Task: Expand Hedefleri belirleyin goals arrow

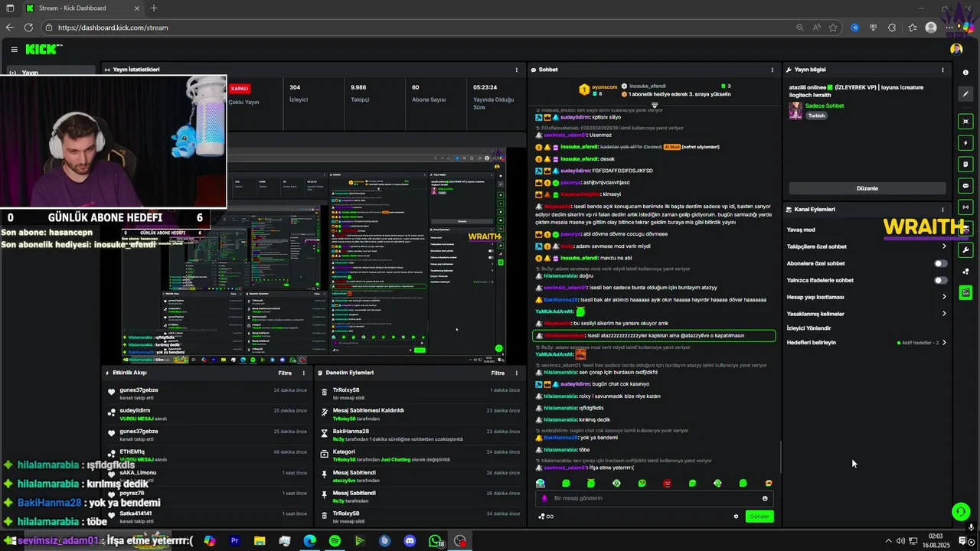Action: pyautogui.click(x=944, y=343)
